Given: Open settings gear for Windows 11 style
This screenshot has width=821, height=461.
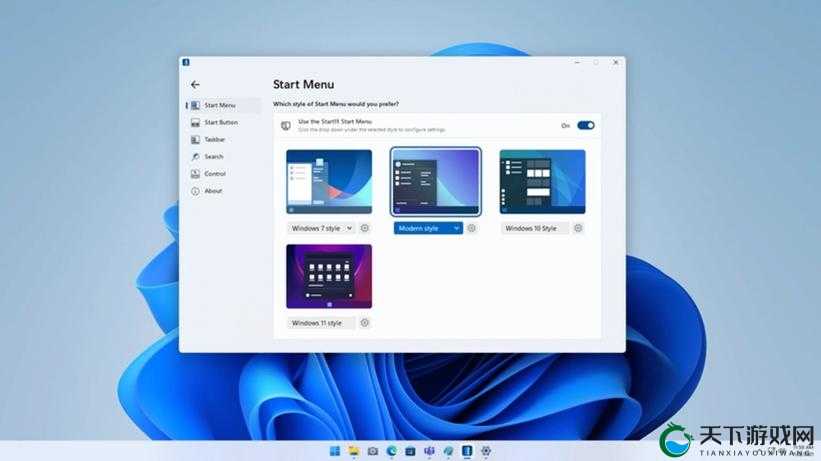Looking at the screenshot, I should (x=365, y=323).
